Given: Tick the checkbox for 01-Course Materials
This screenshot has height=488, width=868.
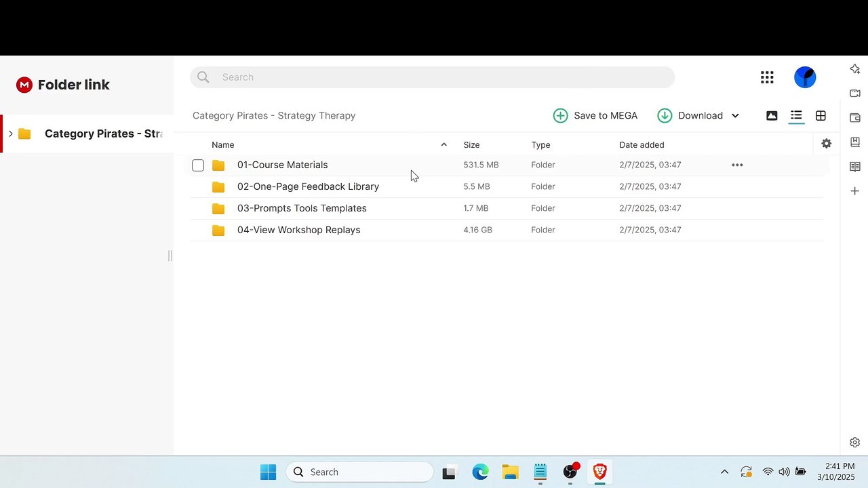Looking at the screenshot, I should pos(198,165).
